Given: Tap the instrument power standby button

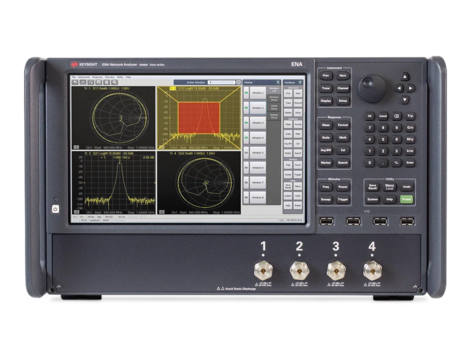Looking at the screenshot, I should click(x=55, y=209).
